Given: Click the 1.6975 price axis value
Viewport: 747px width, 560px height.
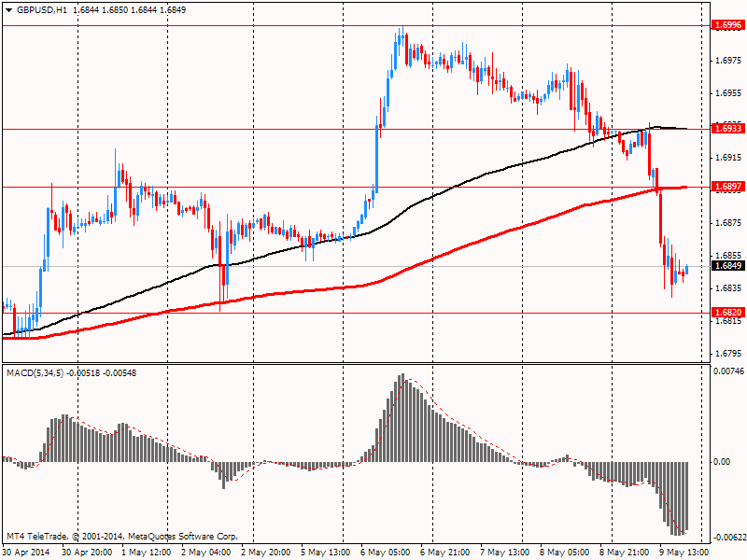Looking at the screenshot, I should coord(728,61).
